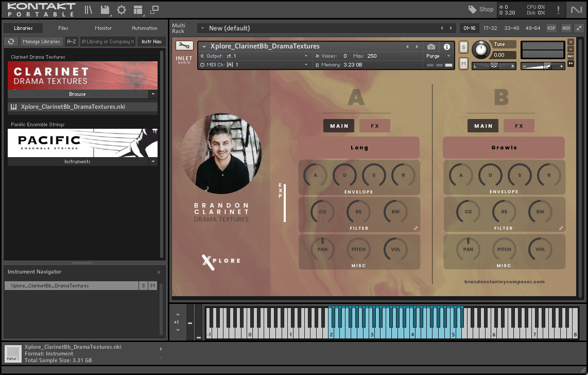The image size is (588, 375).
Task: Open the workspace layout icon
Action: click(x=137, y=10)
